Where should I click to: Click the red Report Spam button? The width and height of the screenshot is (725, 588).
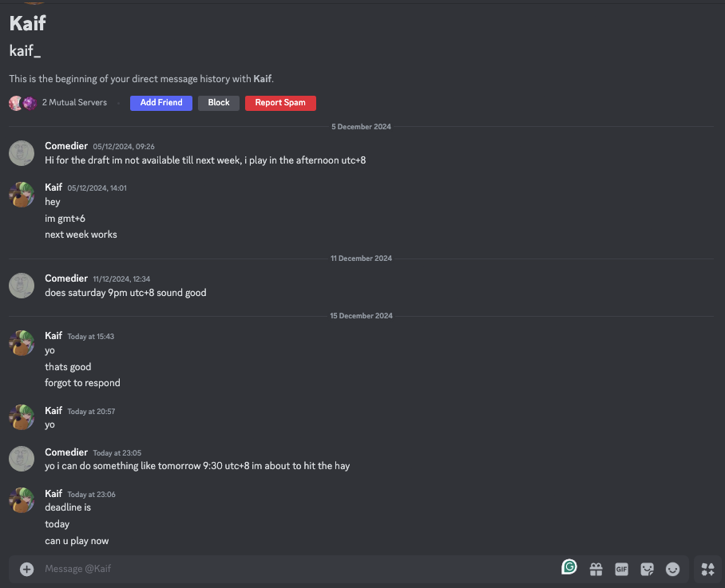(280, 103)
